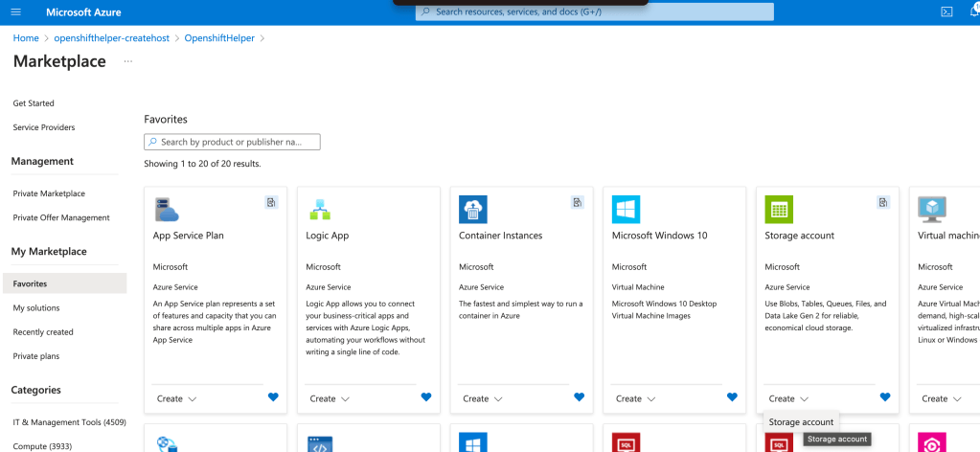Open Storage account card title

(x=799, y=236)
